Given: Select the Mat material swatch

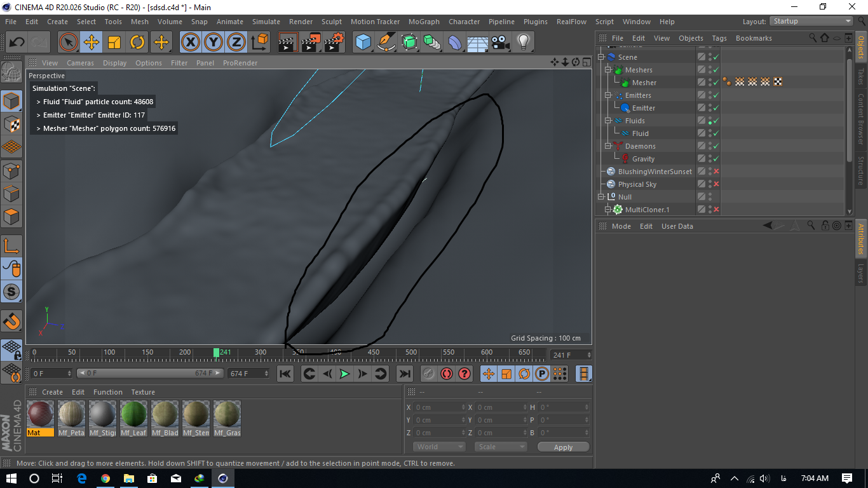Looking at the screenshot, I should 41,418.
